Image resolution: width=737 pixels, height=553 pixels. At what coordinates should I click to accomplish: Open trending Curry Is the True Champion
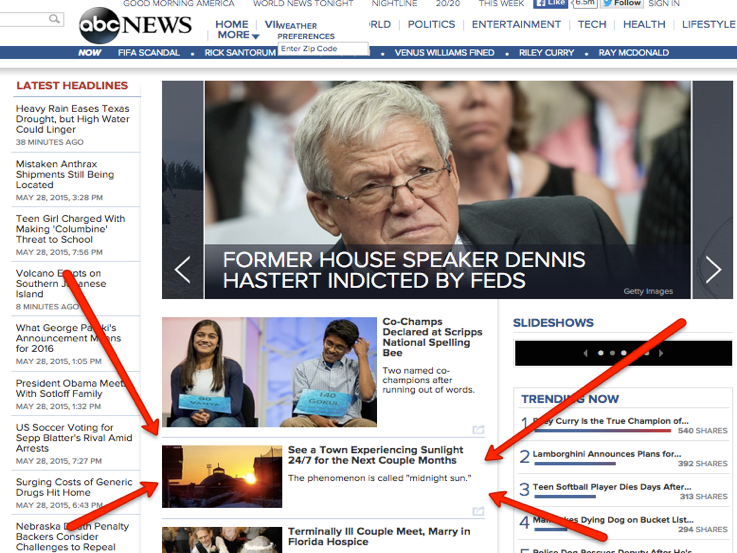(x=611, y=421)
